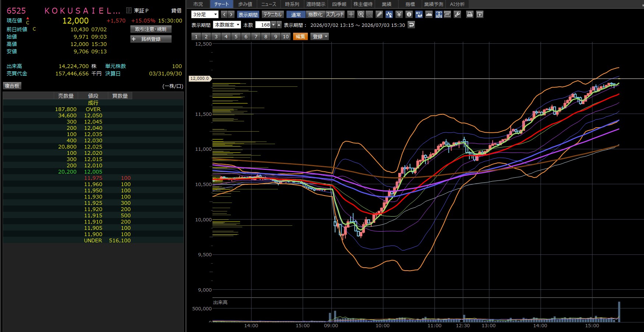Expand the 登録 register dropdown

pyautogui.click(x=320, y=36)
